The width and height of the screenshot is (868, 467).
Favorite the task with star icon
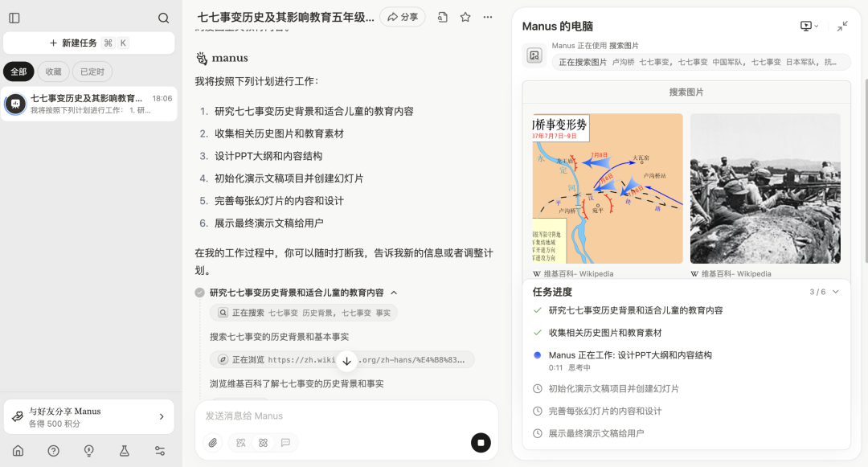click(465, 17)
